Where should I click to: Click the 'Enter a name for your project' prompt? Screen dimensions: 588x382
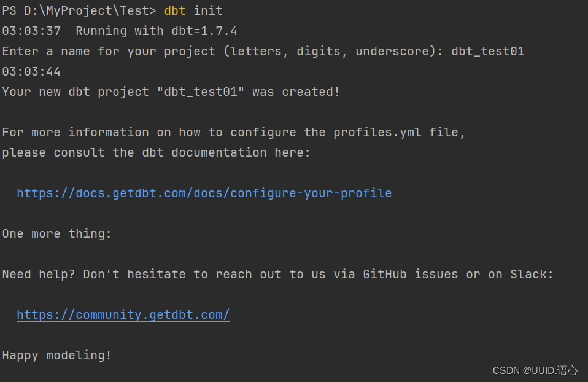[x=109, y=51]
